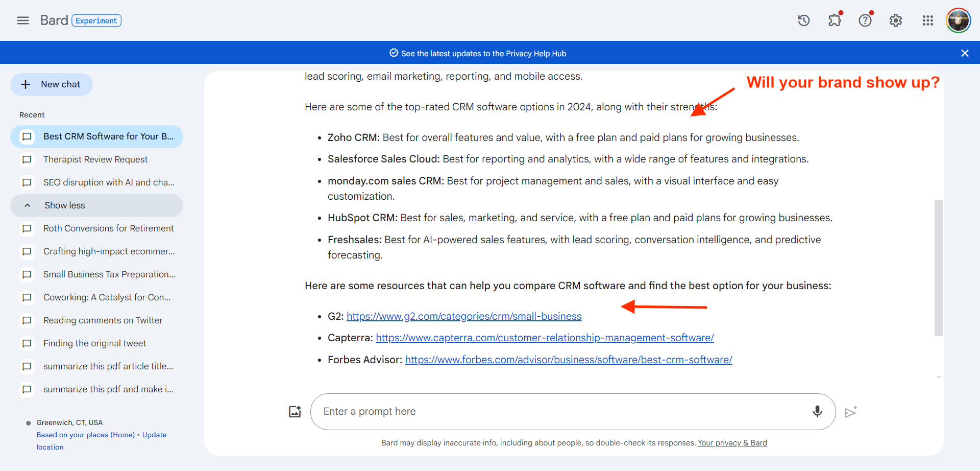The height and width of the screenshot is (471, 980).
Task: Open the Google apps grid
Action: (927, 20)
